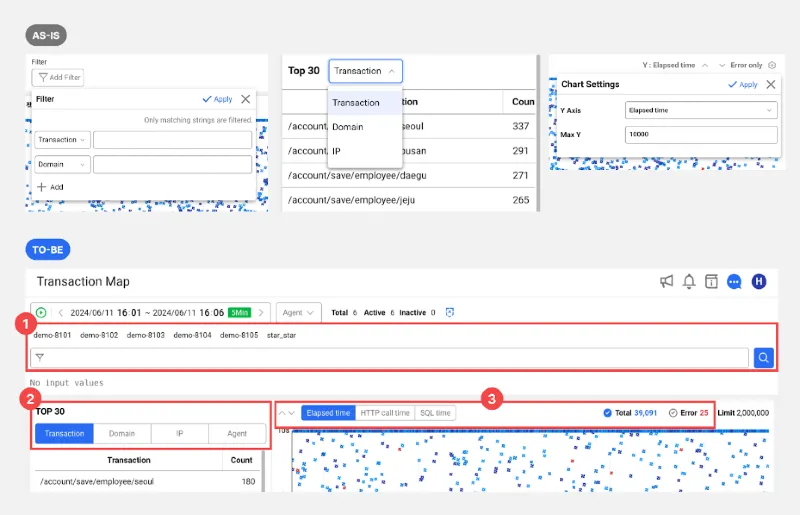Switch TOP 30 to Domain tab
Viewport: 800px width, 515px height.
(122, 433)
